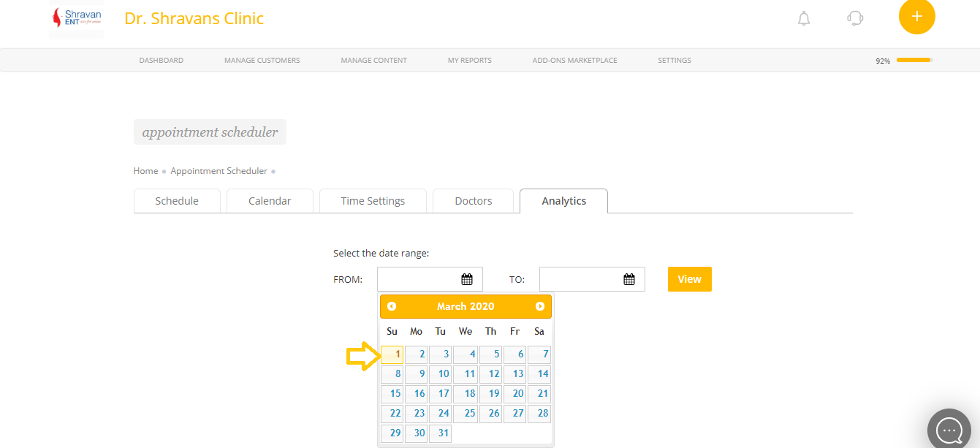
Task: Select day 15 in the datepicker
Action: click(x=392, y=394)
